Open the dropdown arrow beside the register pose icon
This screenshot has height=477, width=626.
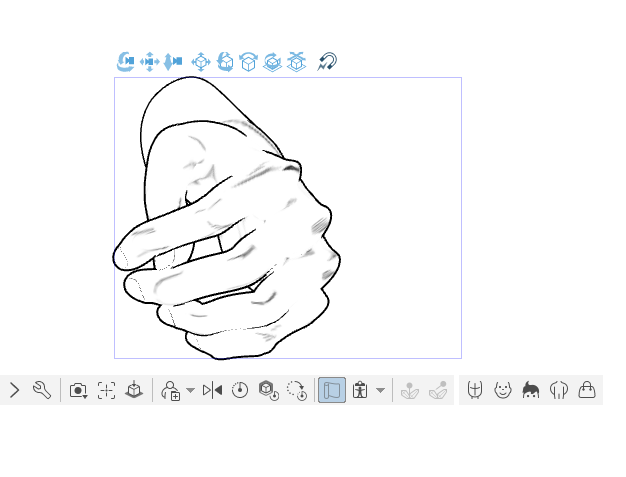(x=190, y=390)
